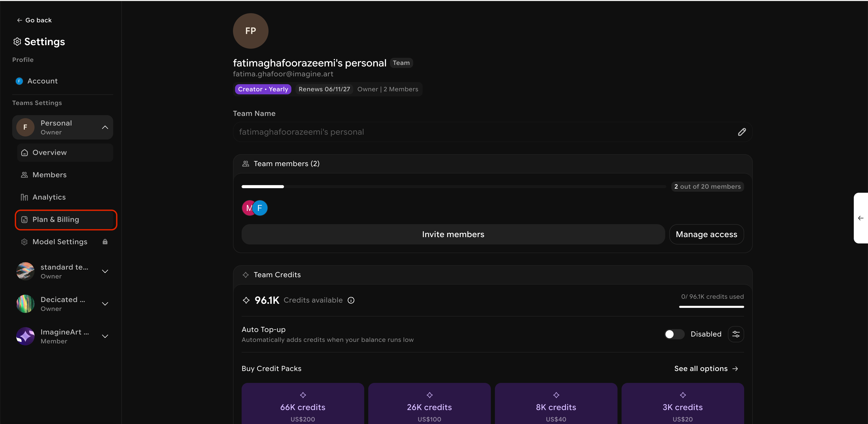Image resolution: width=868 pixels, height=424 pixels.
Task: Click the Credits available info icon
Action: click(351, 301)
